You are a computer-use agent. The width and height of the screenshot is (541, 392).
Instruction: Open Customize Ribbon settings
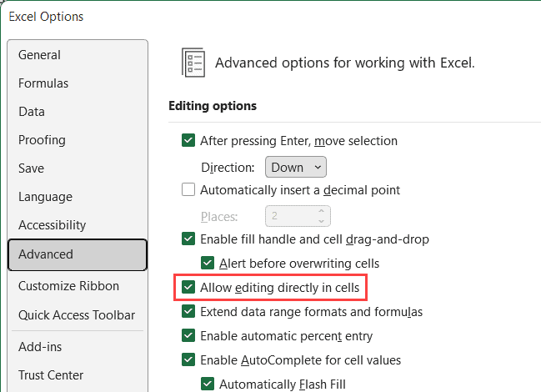pyautogui.click(x=68, y=286)
